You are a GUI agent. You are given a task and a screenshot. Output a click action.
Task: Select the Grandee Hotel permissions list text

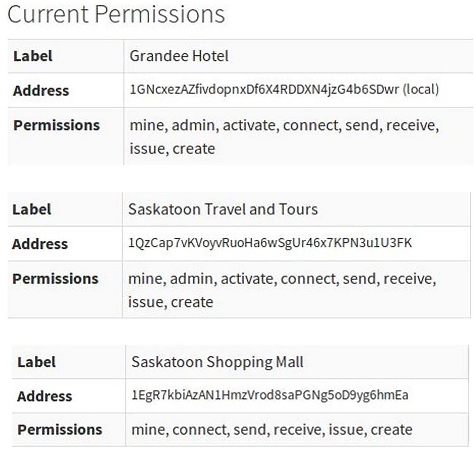point(284,137)
